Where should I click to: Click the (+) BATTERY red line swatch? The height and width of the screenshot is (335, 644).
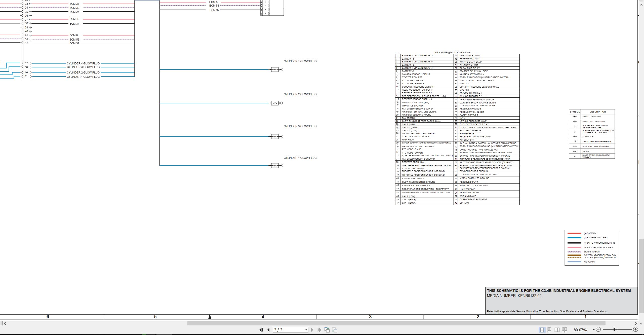pos(574,233)
